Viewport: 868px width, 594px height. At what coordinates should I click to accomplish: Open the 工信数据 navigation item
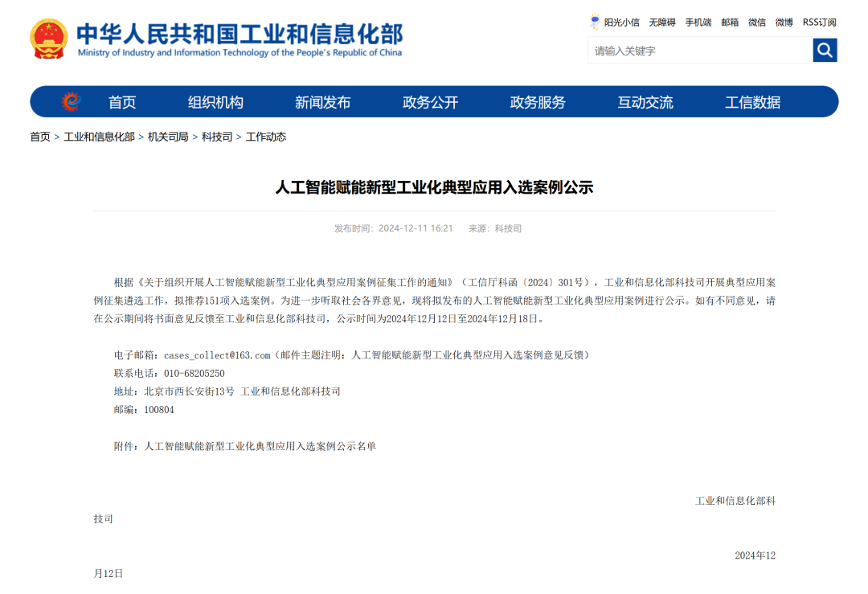[x=753, y=102]
